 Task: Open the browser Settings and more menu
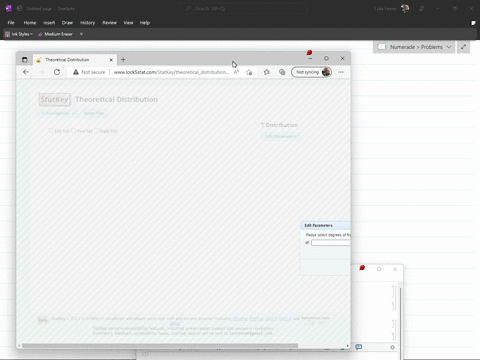341,72
